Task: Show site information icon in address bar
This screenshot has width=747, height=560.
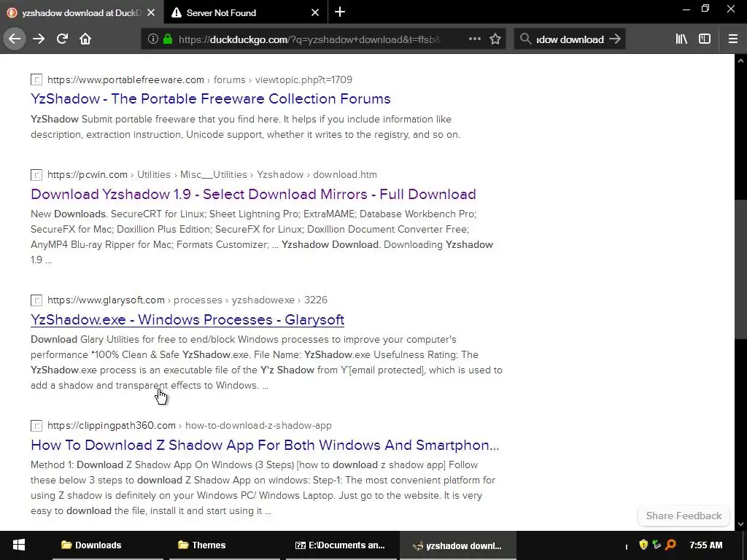Action: point(152,39)
